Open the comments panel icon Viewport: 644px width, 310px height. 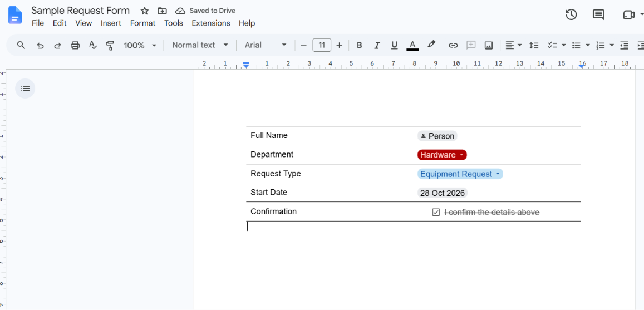pyautogui.click(x=598, y=15)
